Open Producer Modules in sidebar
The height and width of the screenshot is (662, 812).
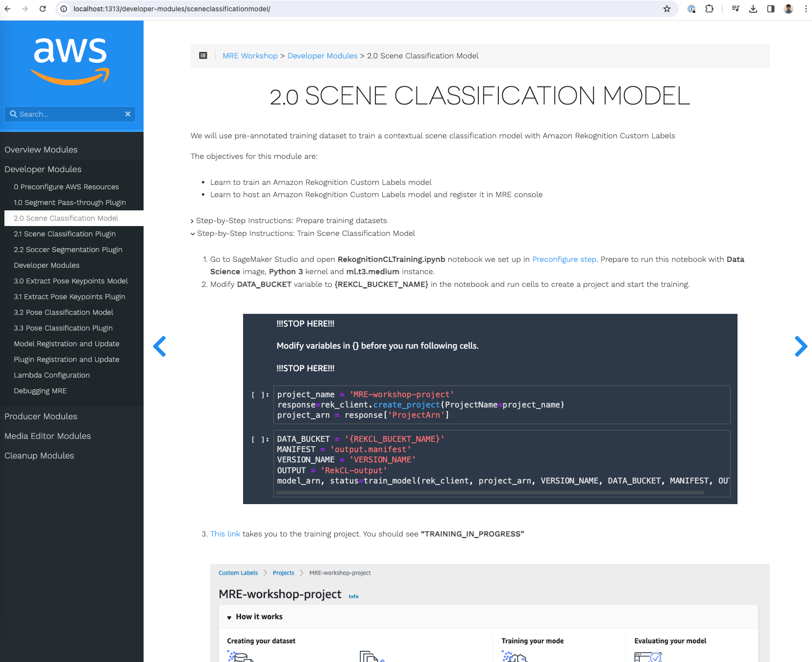[x=41, y=416]
